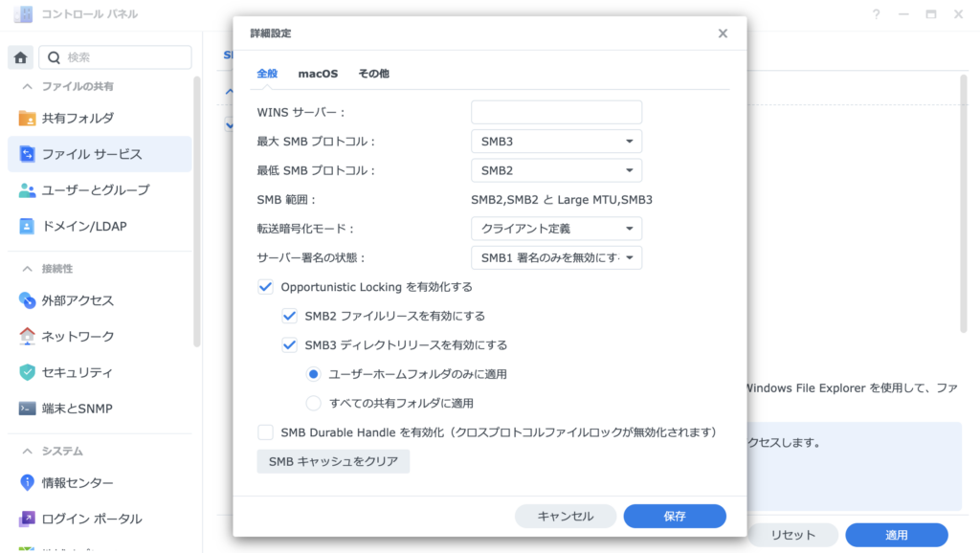Select ユーザーホームフォルダのみに適用 radio

tap(313, 374)
